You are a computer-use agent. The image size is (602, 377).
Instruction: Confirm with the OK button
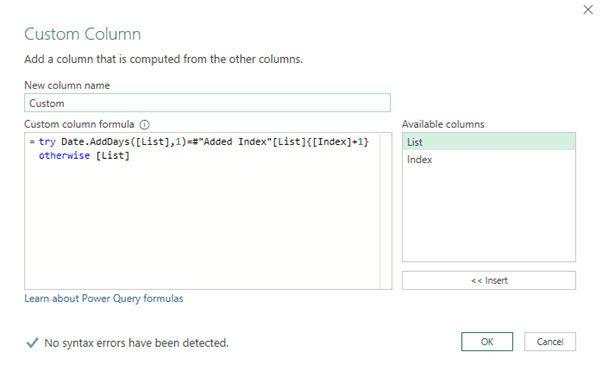487,342
